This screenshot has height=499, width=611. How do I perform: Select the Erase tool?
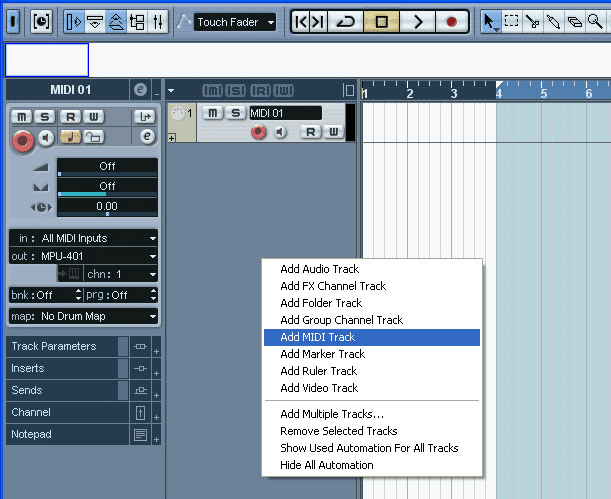(x=574, y=22)
